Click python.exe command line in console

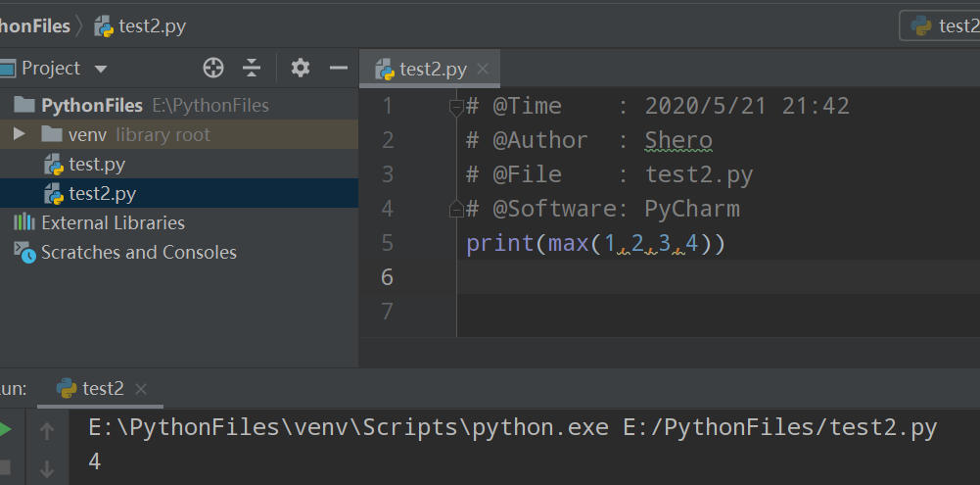512,428
